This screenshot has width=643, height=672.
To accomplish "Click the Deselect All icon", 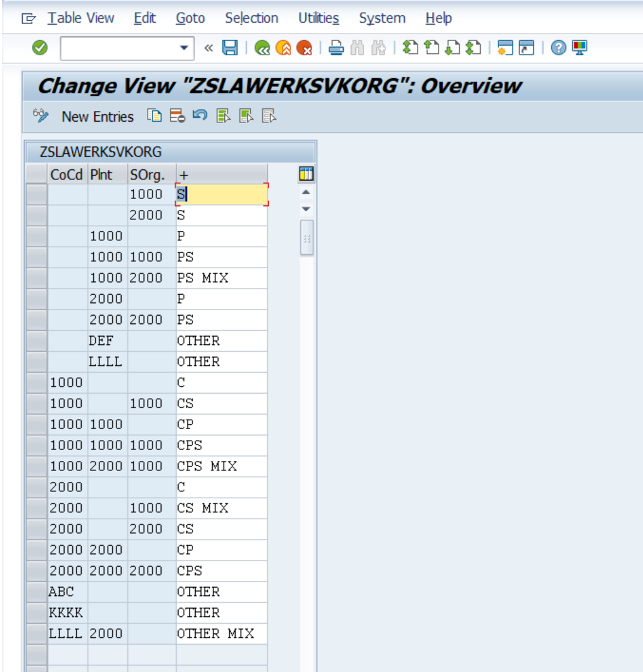I will (269, 116).
